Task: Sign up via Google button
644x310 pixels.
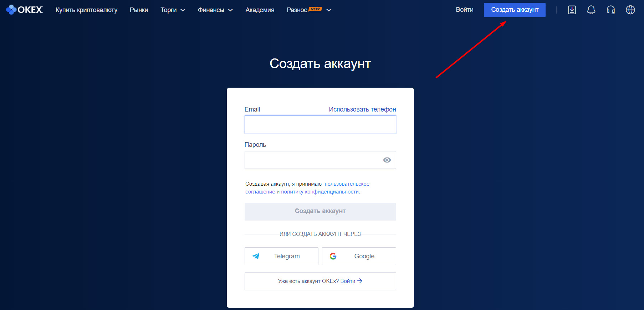Action: click(359, 256)
